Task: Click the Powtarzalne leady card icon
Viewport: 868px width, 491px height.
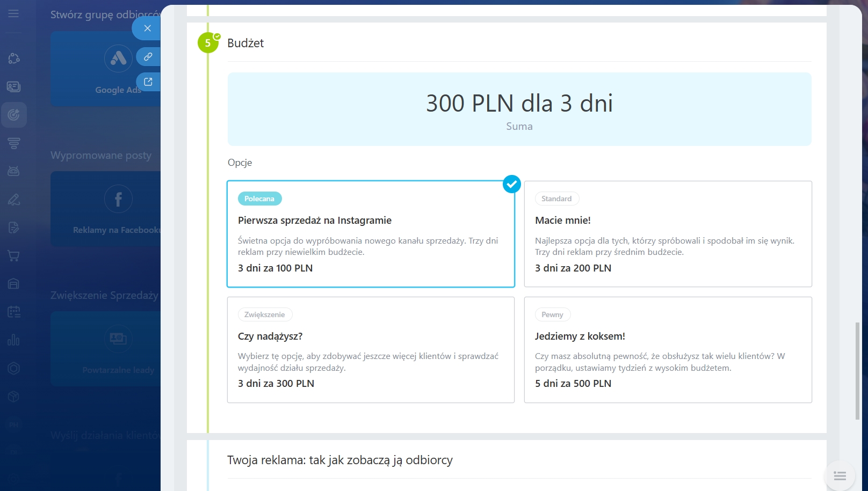Action: click(x=118, y=339)
